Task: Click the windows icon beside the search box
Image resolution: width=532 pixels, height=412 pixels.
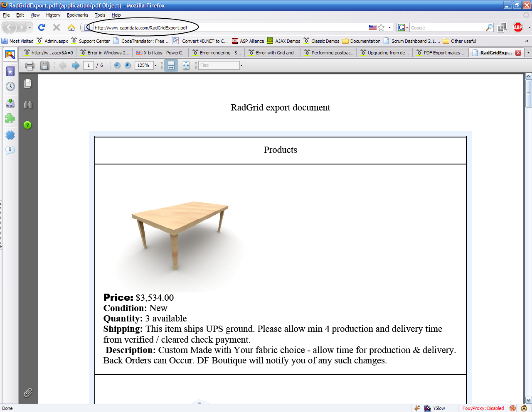Action: pyautogui.click(x=502, y=27)
